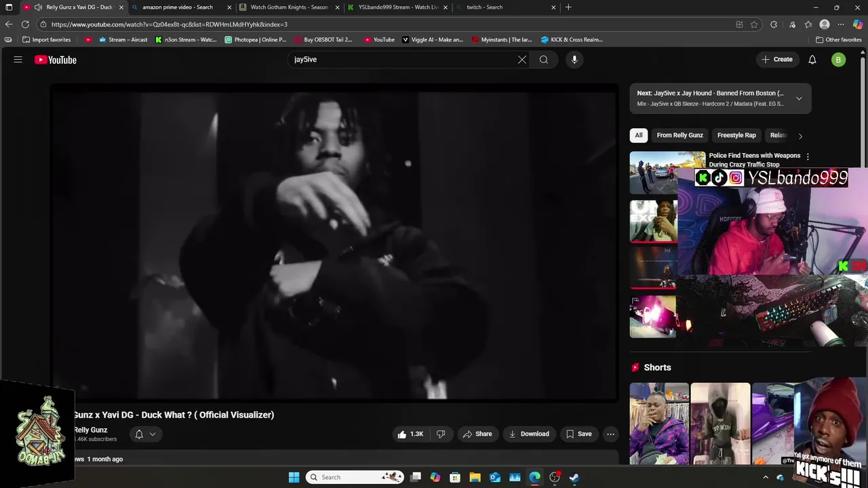Open KICK & Cross Realm bookmark
This screenshot has height=488, width=868.
(x=572, y=40)
